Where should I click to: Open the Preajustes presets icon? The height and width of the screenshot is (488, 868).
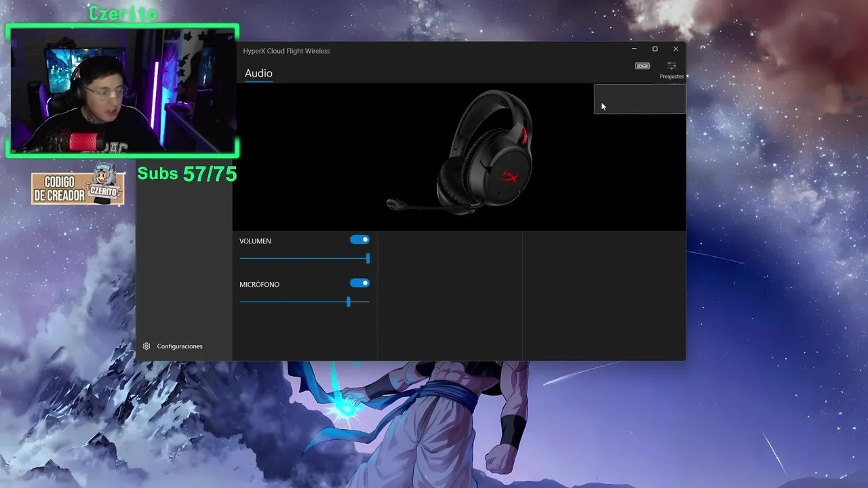tap(671, 66)
